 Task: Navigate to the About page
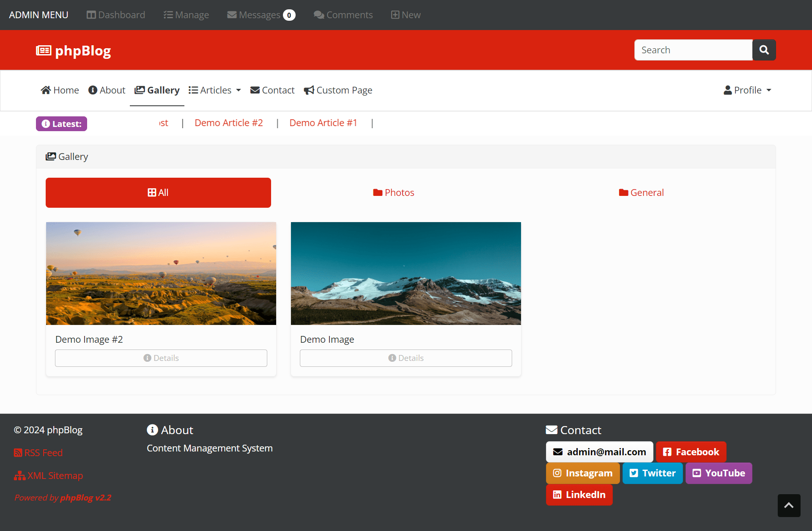[x=107, y=90]
